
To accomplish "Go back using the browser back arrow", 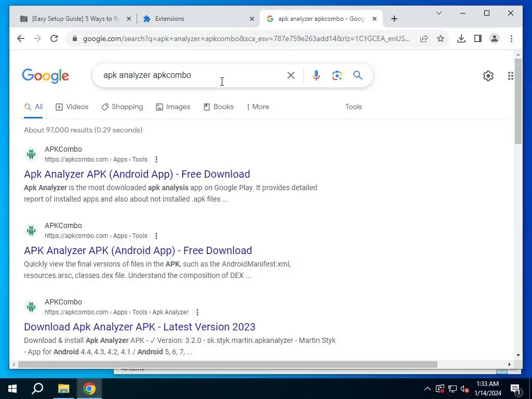I will pos(21,38).
